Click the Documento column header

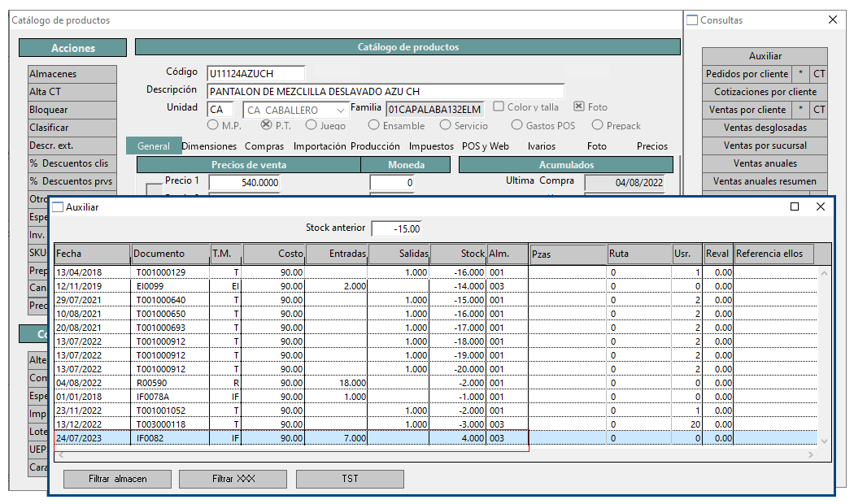coord(171,254)
